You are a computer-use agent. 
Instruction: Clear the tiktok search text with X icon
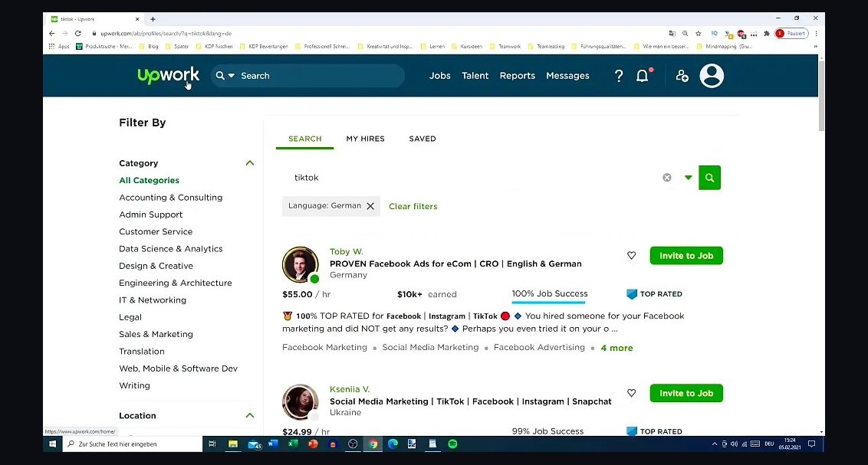pyautogui.click(x=667, y=178)
